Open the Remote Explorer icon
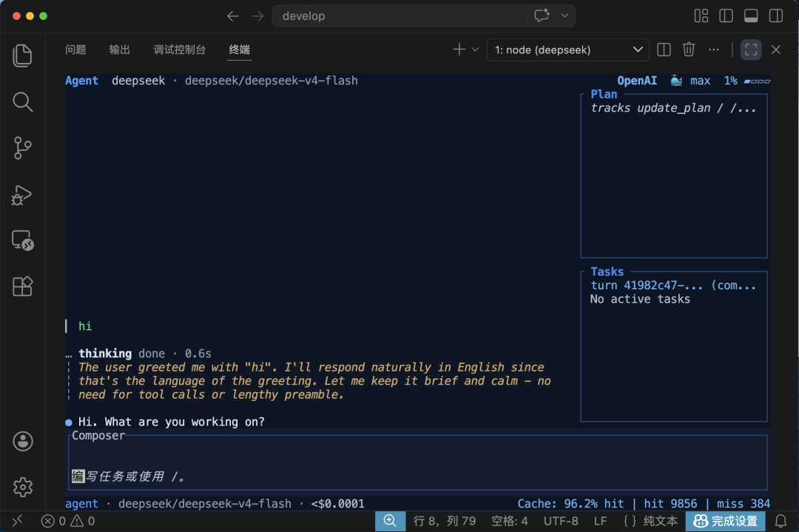 22,240
